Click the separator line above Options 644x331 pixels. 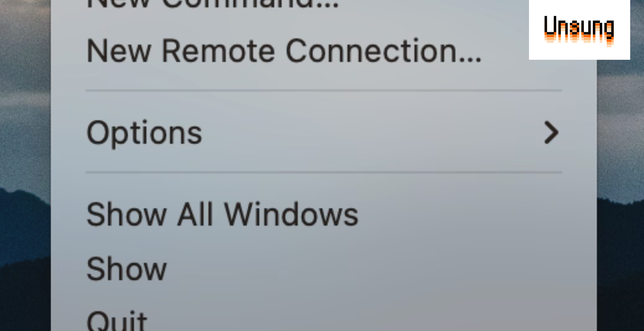coord(324,91)
